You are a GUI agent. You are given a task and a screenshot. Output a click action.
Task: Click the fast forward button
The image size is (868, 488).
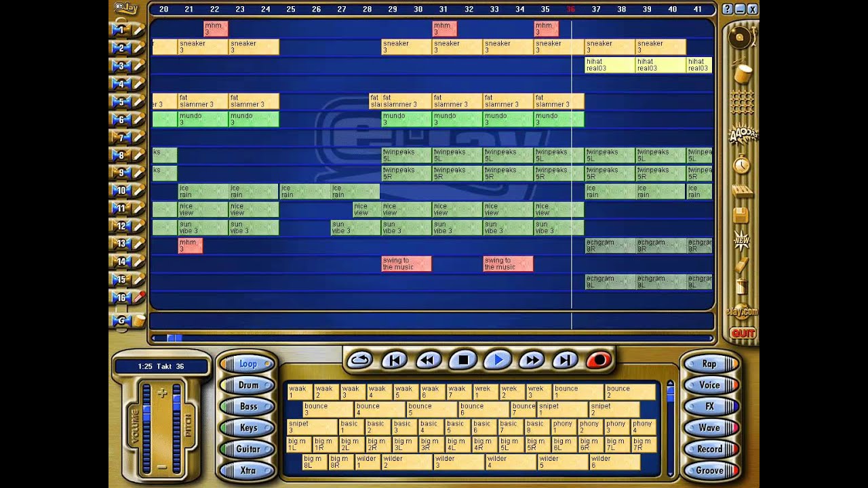click(x=532, y=360)
